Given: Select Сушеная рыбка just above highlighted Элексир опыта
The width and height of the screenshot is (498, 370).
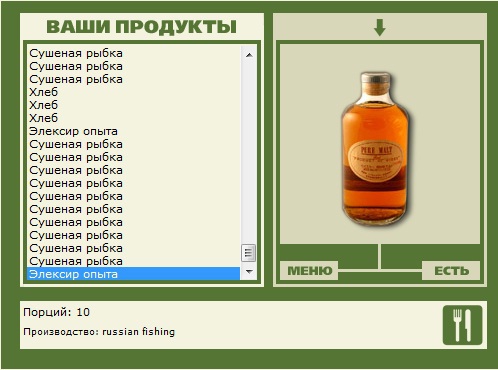Looking at the screenshot, I should click(133, 261).
